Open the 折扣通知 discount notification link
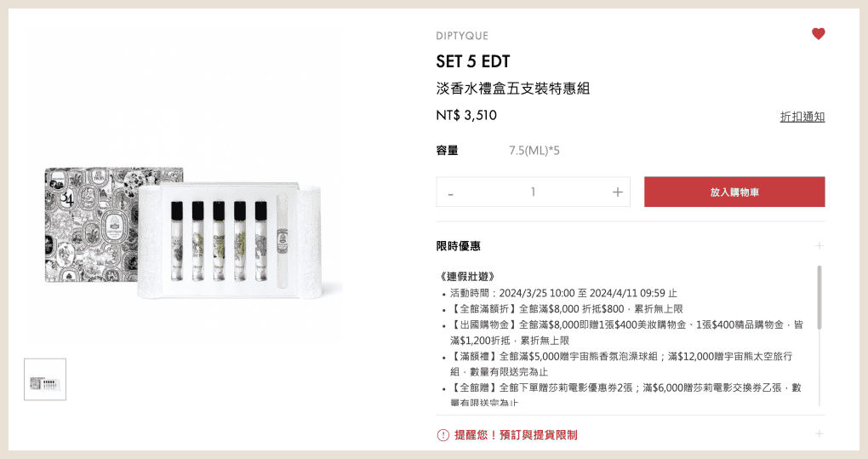Viewport: 868px width, 459px height. 802,117
